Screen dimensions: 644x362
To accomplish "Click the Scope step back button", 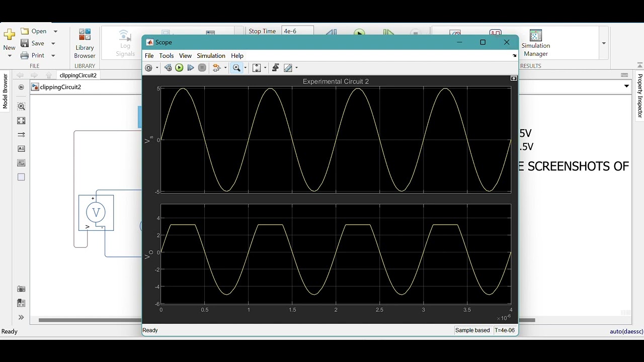I will point(168,68).
